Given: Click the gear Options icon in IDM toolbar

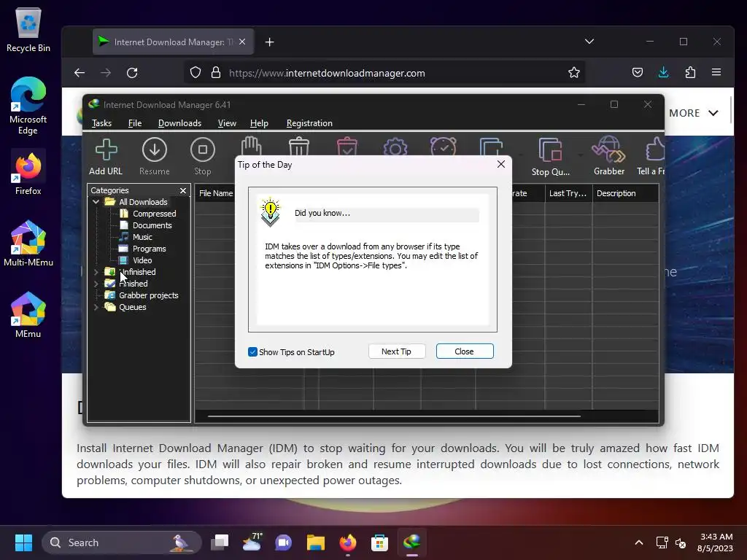Looking at the screenshot, I should tap(395, 147).
